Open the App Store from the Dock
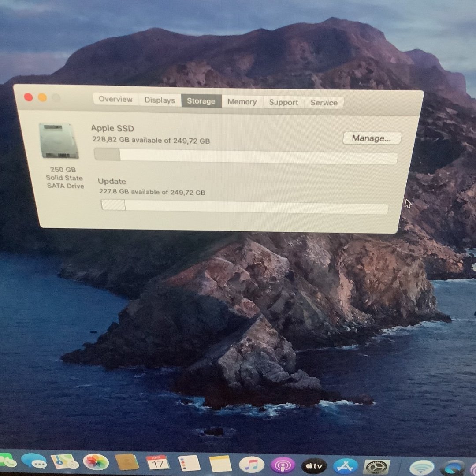The height and width of the screenshot is (476, 476). pos(345,466)
